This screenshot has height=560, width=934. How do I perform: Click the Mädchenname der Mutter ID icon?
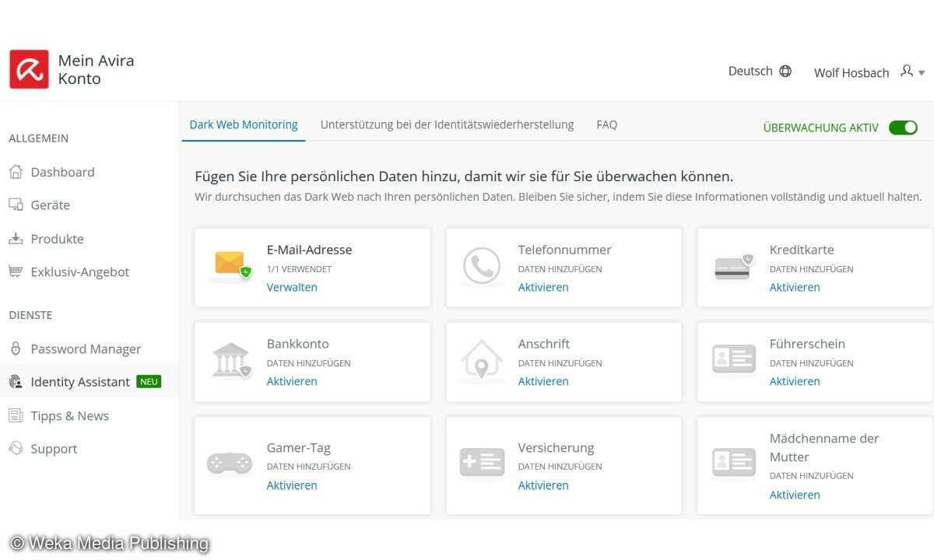[x=734, y=463]
